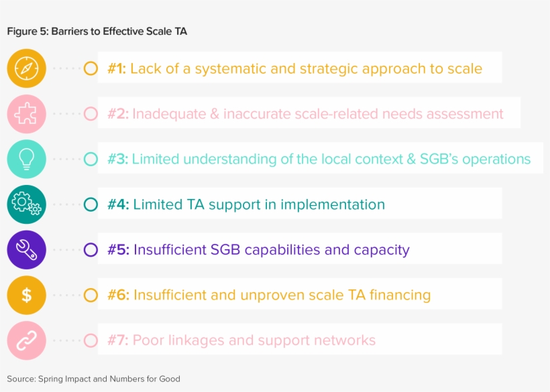Click the dark teal gears icon
Image resolution: width=550 pixels, height=392 pixels.
pos(27,204)
